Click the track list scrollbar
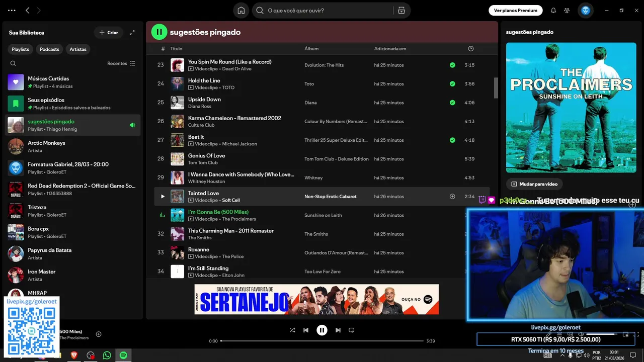Screen dimensions: 644x362 pyautogui.click(x=496, y=88)
